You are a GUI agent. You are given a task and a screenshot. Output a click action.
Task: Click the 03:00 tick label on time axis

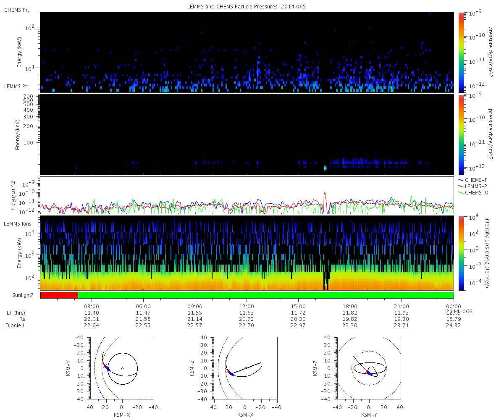pos(92,307)
